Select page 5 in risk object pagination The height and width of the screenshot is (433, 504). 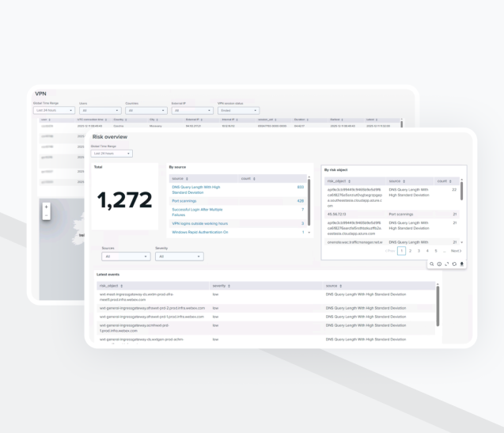[436, 251]
